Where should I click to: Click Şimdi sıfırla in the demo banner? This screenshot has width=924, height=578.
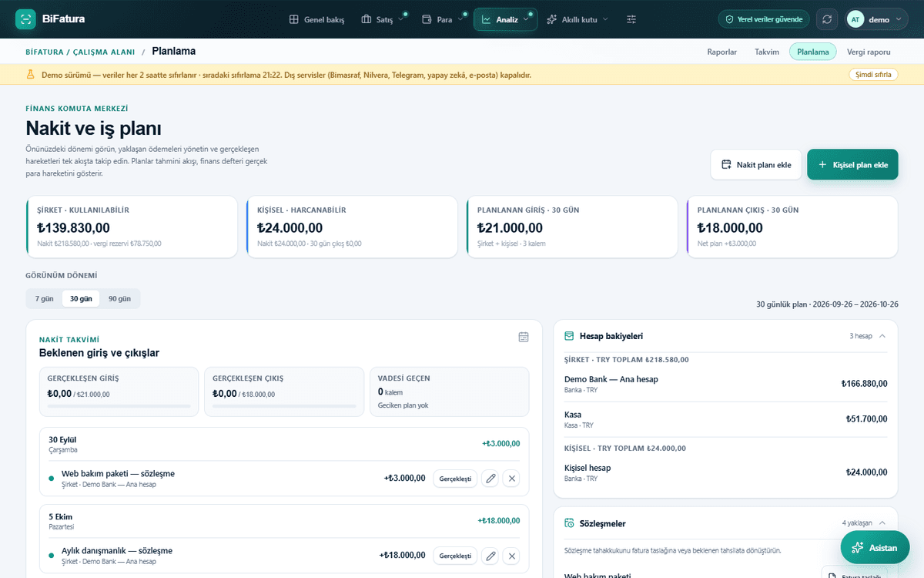point(873,75)
